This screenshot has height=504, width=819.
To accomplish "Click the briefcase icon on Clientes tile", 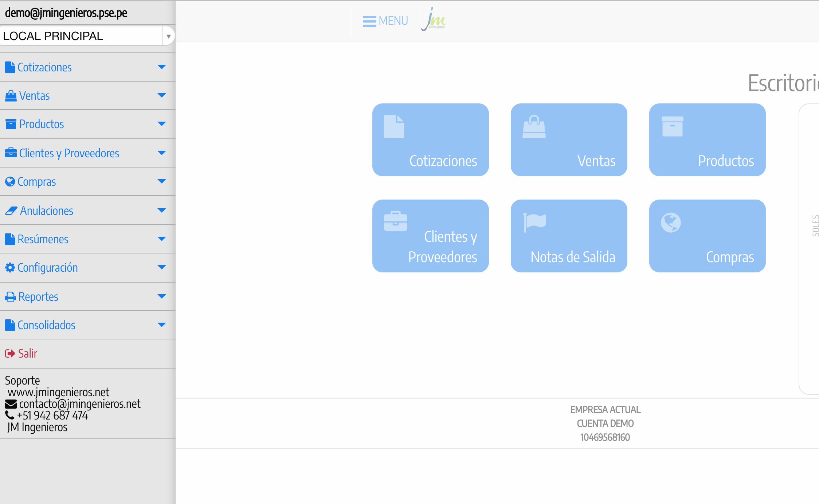I will [395, 221].
